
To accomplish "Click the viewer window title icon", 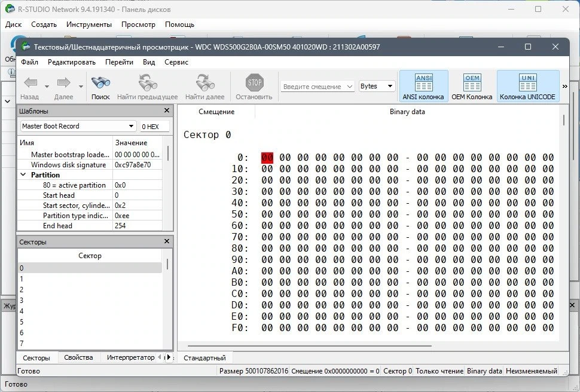I will coord(26,47).
